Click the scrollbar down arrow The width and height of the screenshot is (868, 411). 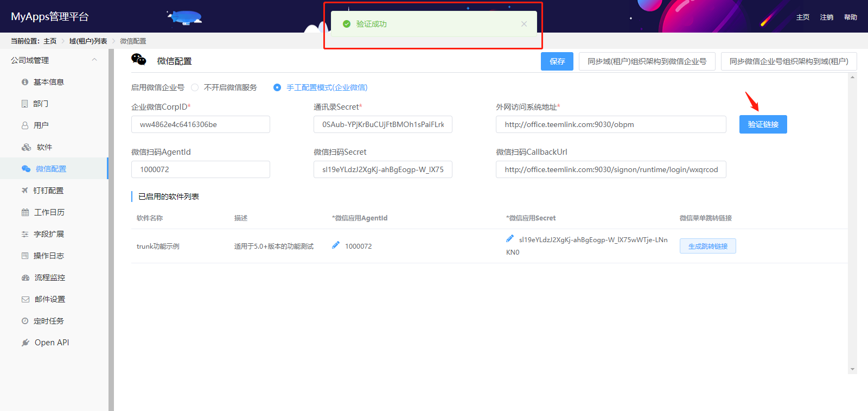[x=852, y=369]
